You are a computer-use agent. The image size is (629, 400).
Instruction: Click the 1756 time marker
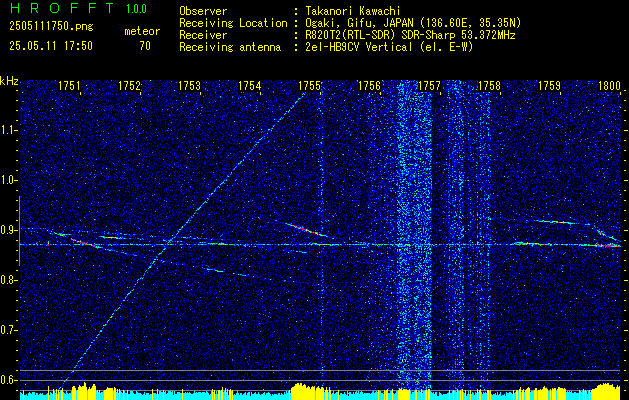[369, 86]
